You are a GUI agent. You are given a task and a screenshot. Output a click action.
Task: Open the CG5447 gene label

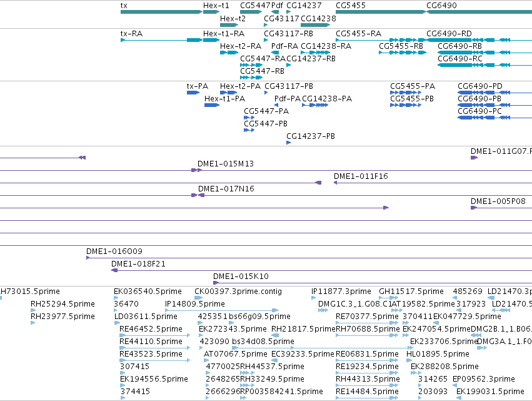pos(255,6)
